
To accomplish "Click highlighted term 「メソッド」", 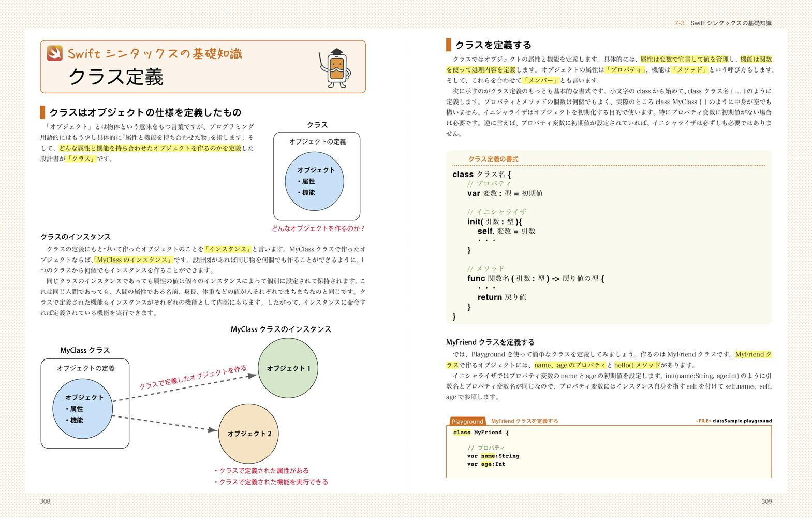I will click(x=690, y=70).
